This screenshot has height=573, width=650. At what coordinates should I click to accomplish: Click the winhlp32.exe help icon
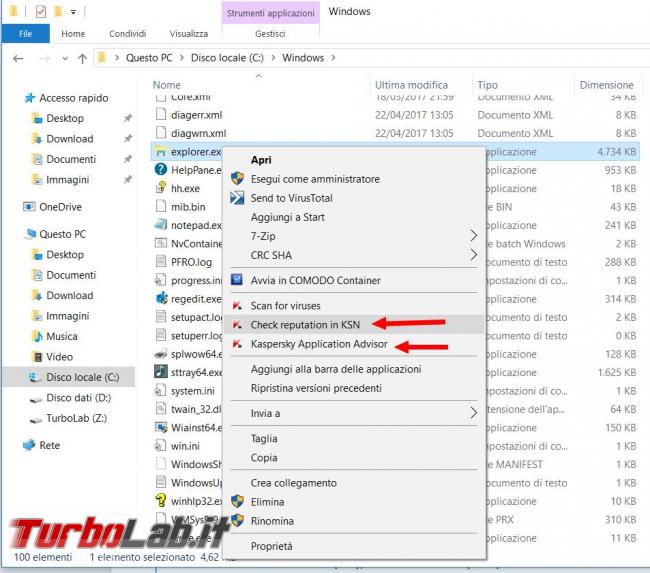tap(161, 500)
